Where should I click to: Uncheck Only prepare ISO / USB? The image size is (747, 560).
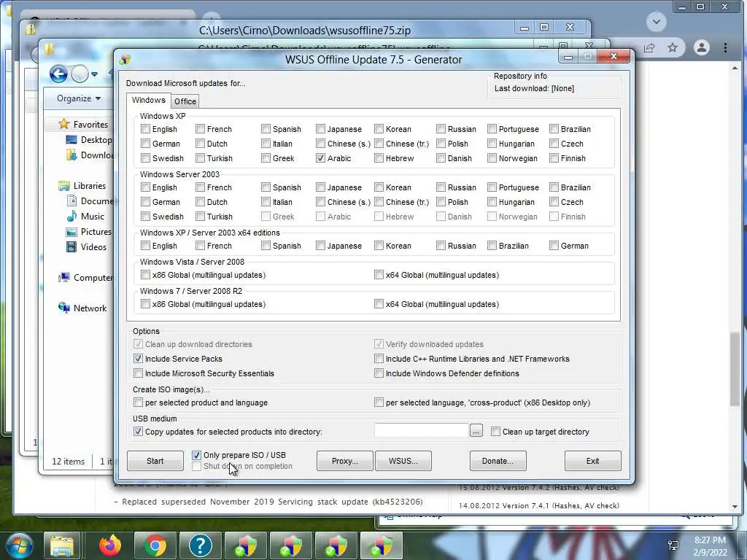(196, 455)
